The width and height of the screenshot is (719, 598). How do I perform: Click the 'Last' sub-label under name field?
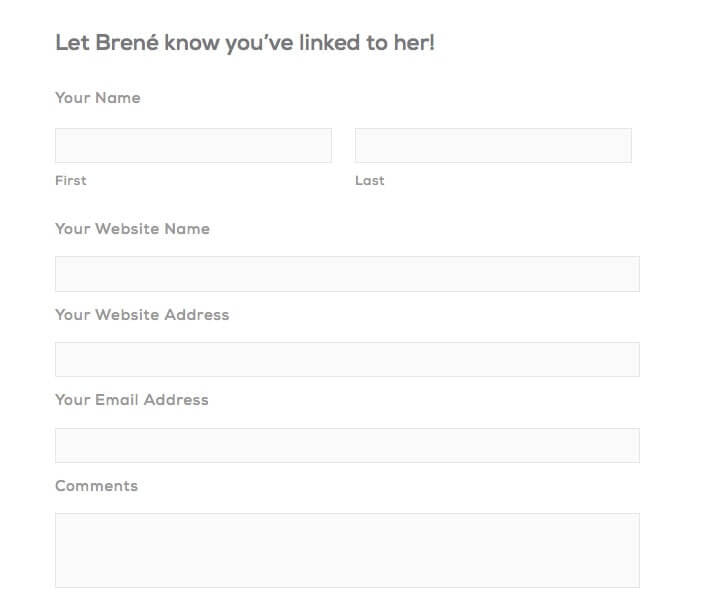pos(370,181)
